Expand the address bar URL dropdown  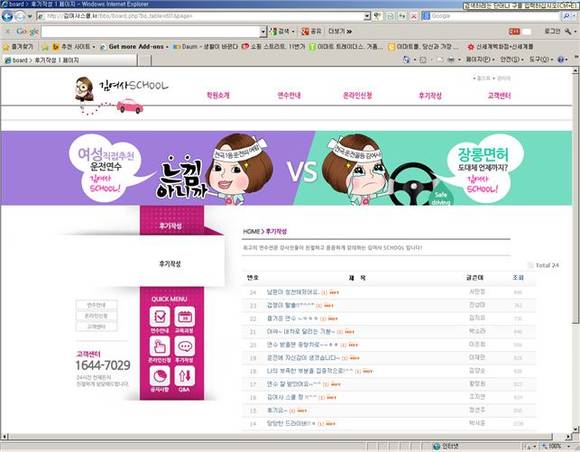[367, 16]
